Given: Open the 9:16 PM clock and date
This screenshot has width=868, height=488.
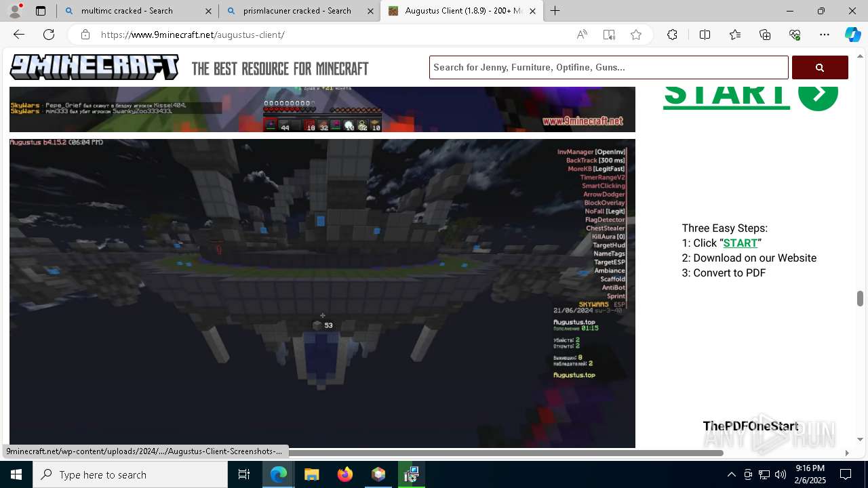Looking at the screenshot, I should (x=810, y=474).
